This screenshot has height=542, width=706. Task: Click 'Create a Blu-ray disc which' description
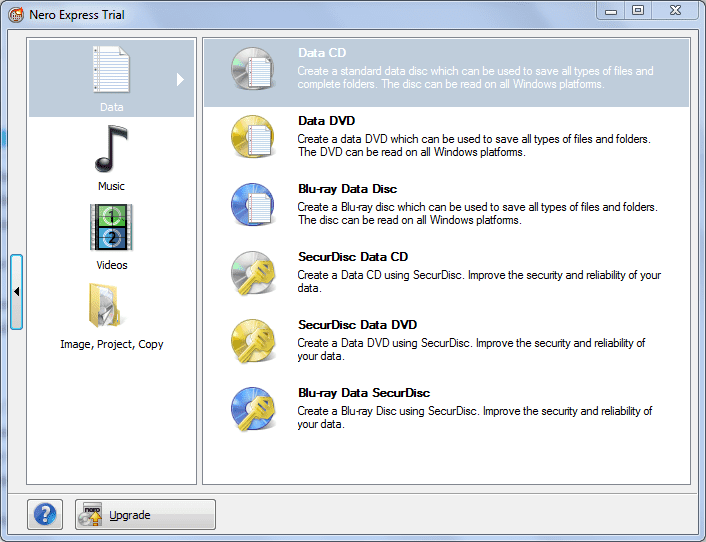click(x=477, y=213)
